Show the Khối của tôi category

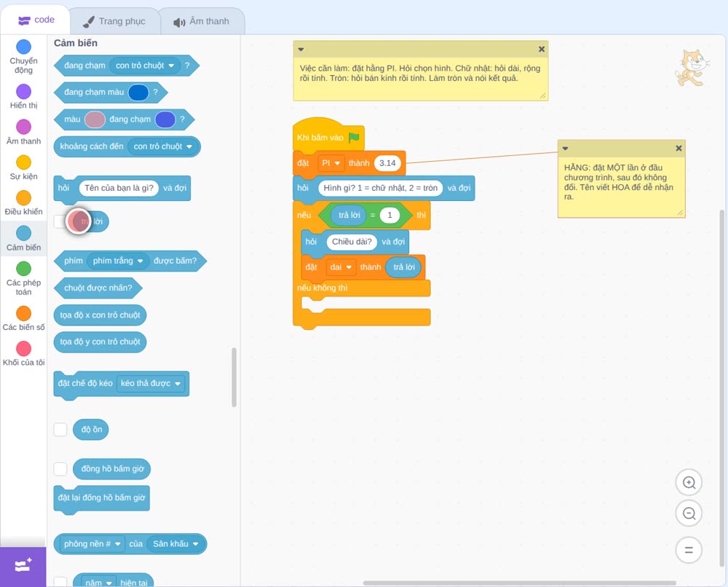tap(24, 353)
